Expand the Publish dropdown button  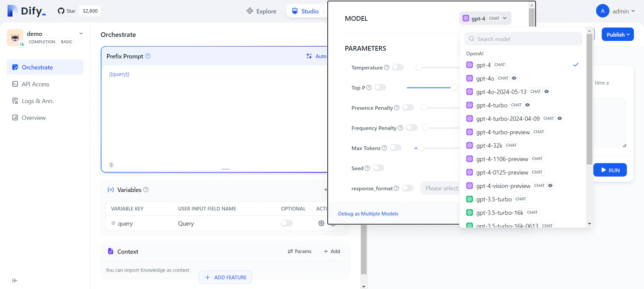click(x=618, y=35)
